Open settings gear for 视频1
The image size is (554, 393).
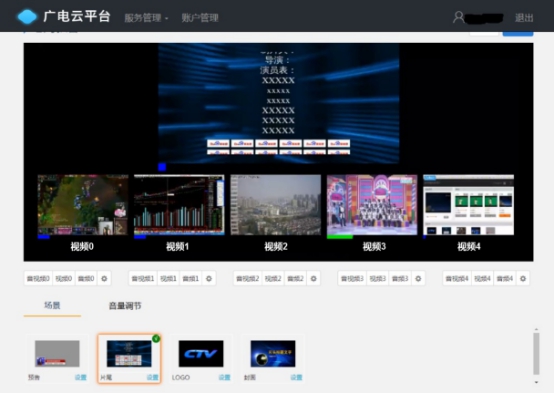[209, 278]
